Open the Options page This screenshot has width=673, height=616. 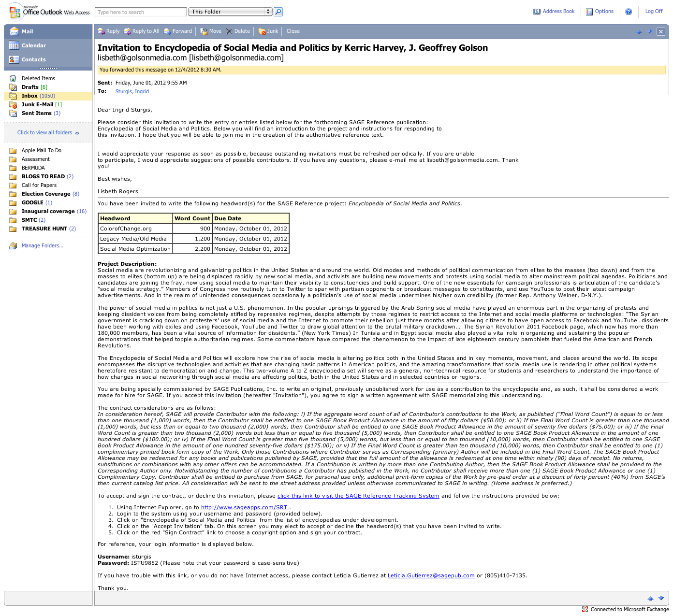600,12
